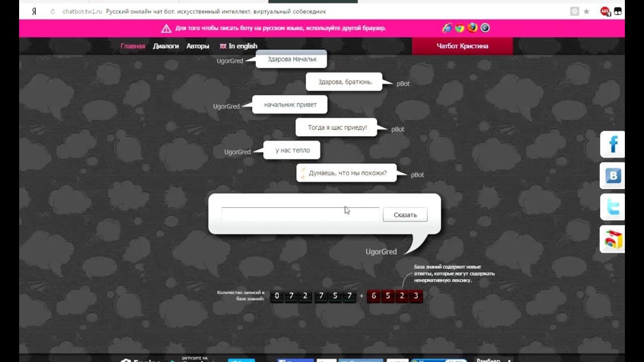Click the "Думаешь, что мы похожи?" bubble text

348,173
